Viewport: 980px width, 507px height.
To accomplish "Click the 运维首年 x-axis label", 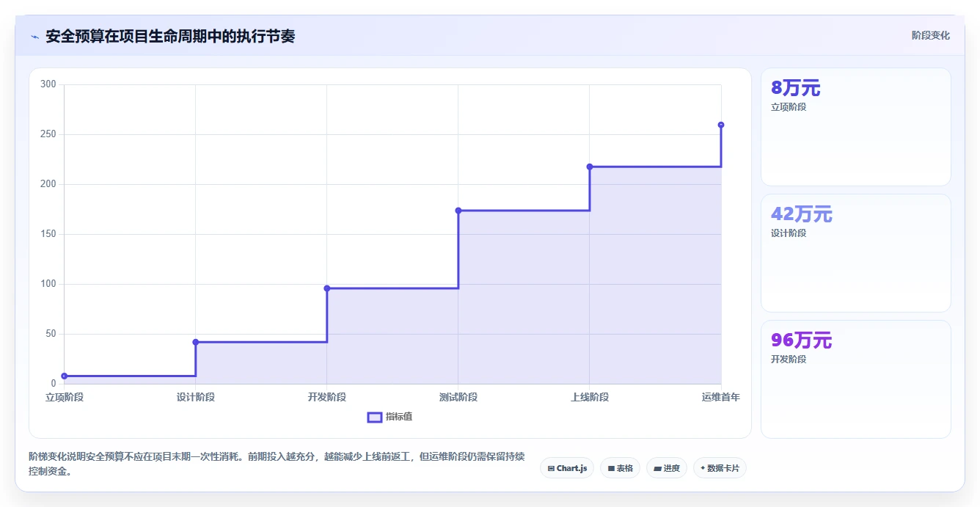I will (x=721, y=397).
